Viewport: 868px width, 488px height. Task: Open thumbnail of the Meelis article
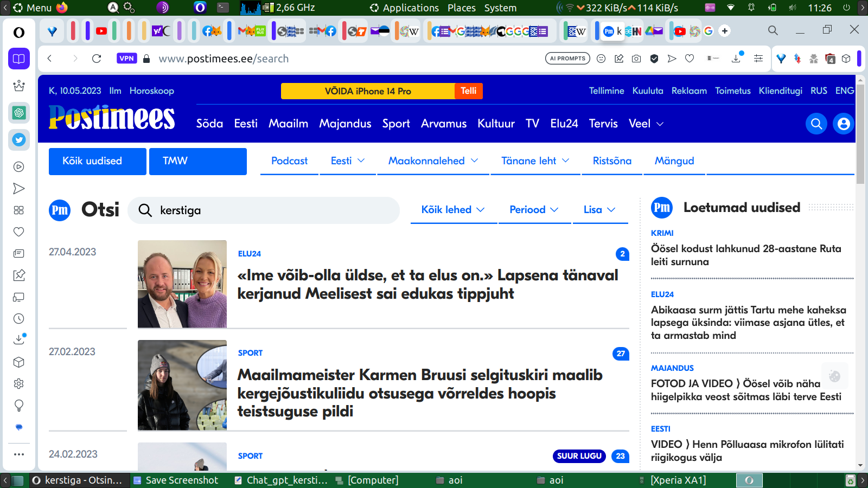tap(182, 284)
